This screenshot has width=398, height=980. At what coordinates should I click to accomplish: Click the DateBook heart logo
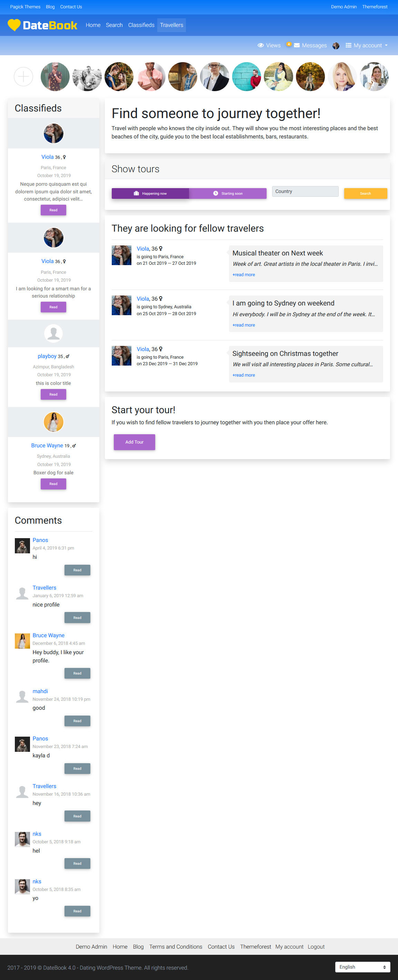[x=14, y=25]
